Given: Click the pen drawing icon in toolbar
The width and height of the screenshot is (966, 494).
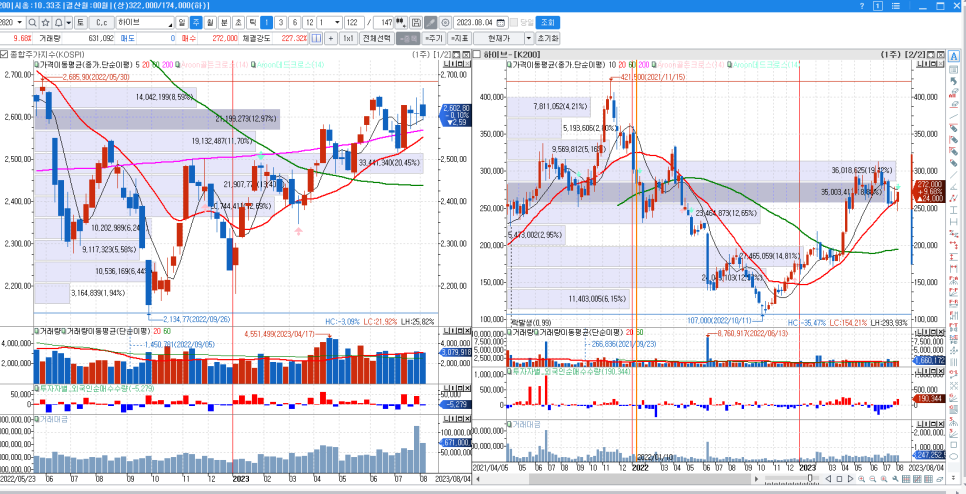Looking at the screenshot, I should [430, 22].
